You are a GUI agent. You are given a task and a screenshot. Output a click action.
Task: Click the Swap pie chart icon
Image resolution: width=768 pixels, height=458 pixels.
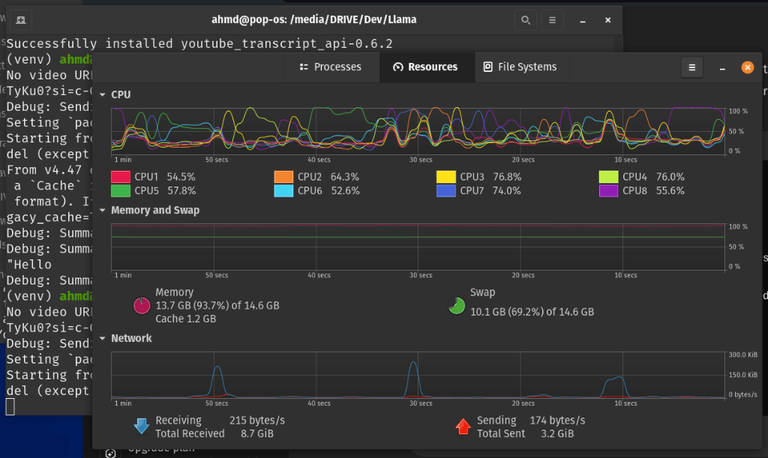[455, 304]
